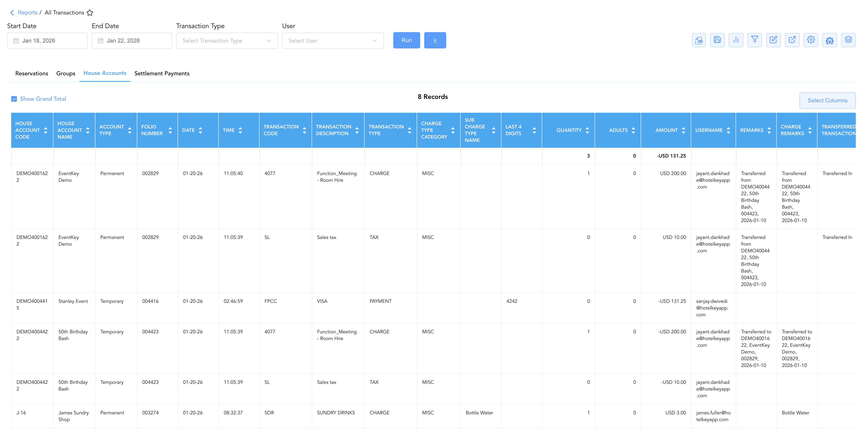Click the stacked layers icon
The width and height of the screenshot is (868, 429).
tap(848, 40)
